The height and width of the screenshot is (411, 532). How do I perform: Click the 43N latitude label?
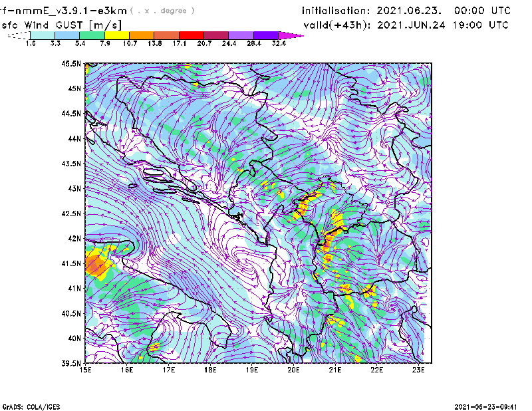click(74, 188)
